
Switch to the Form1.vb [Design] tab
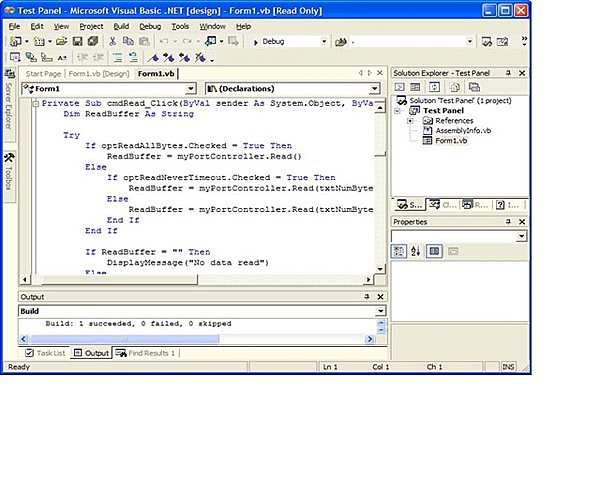coord(99,74)
